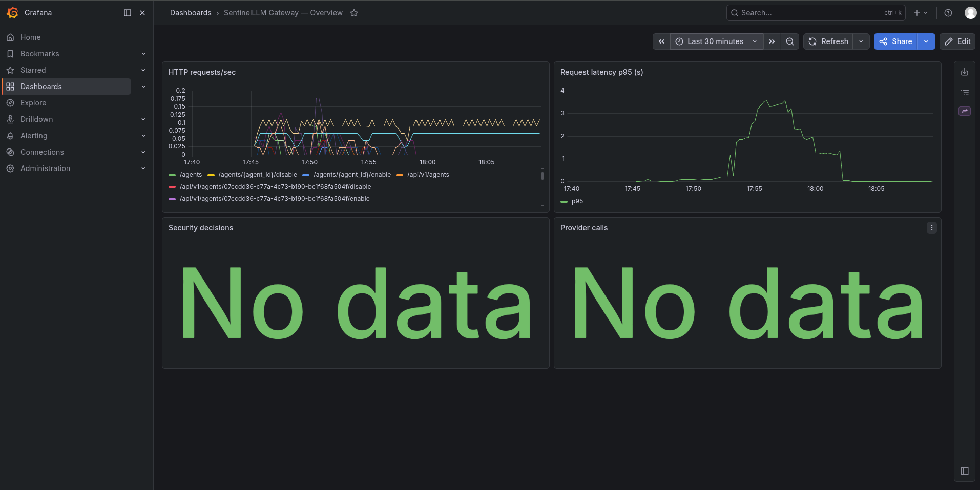980x490 pixels.
Task: Open Starred in the sidebar
Action: click(33, 70)
